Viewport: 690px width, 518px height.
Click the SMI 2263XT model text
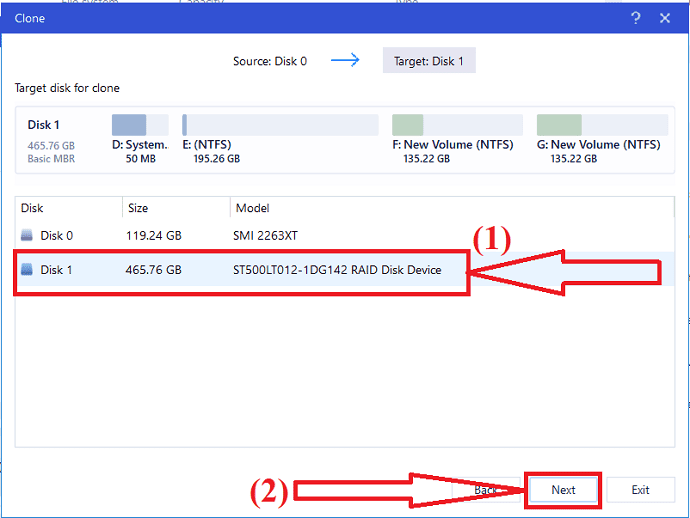point(265,235)
